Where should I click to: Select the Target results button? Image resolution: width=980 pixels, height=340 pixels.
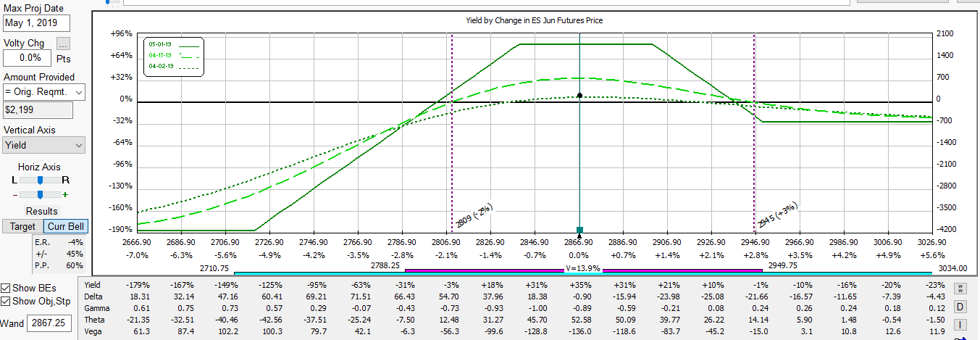click(22, 226)
